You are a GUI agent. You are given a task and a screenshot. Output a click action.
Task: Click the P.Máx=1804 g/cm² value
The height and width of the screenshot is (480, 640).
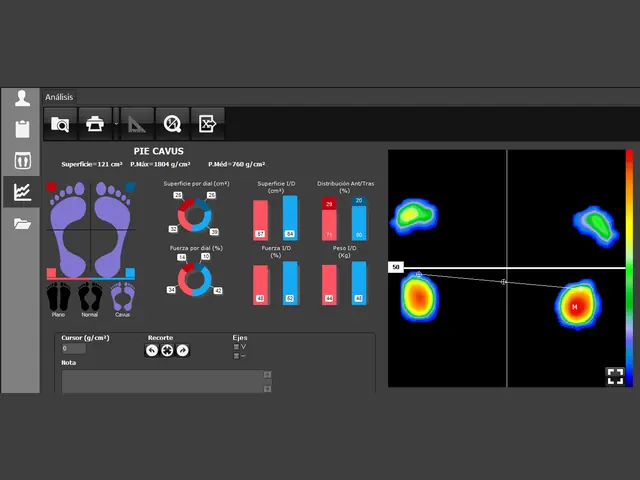[x=160, y=164]
